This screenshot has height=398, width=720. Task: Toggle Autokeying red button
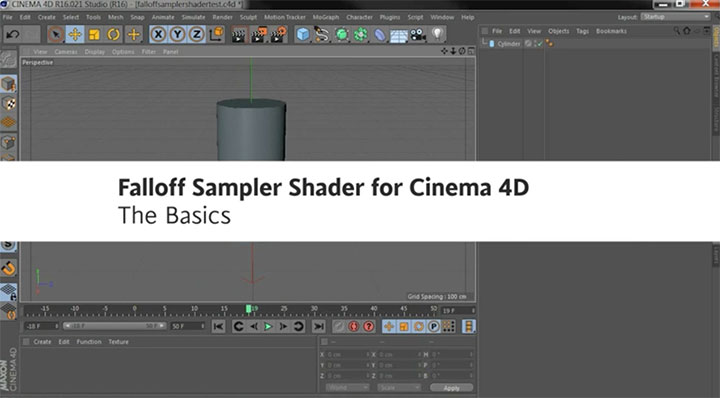[353, 326]
